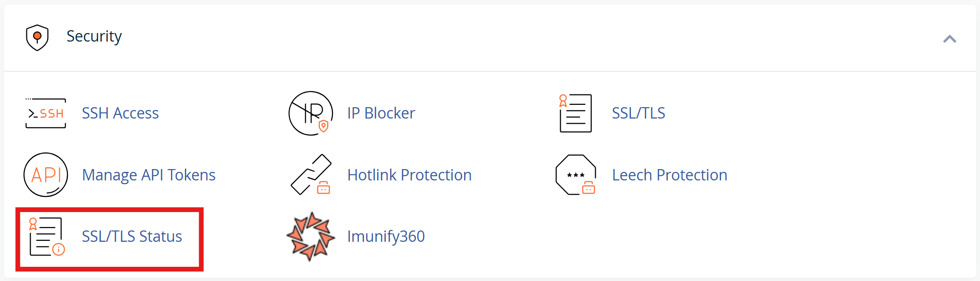Click the SSL/TLS Status certificate info icon

(46, 237)
